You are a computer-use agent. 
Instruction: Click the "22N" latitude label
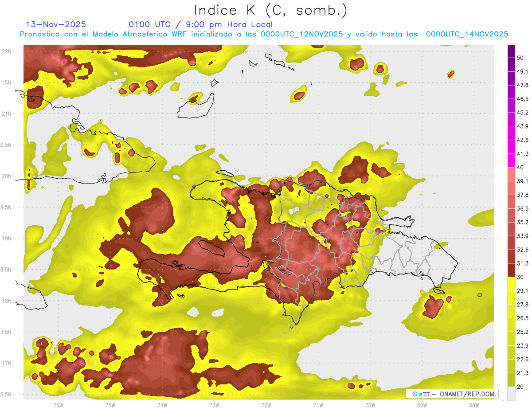tap(6, 51)
